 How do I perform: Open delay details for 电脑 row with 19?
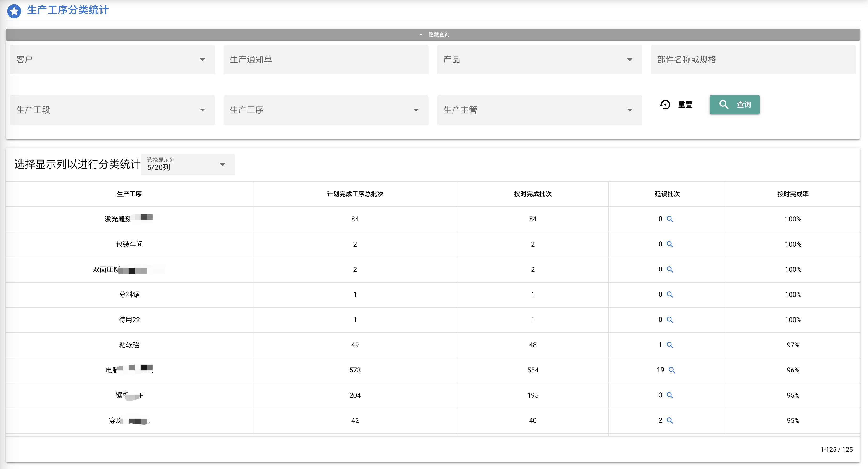[x=671, y=370]
